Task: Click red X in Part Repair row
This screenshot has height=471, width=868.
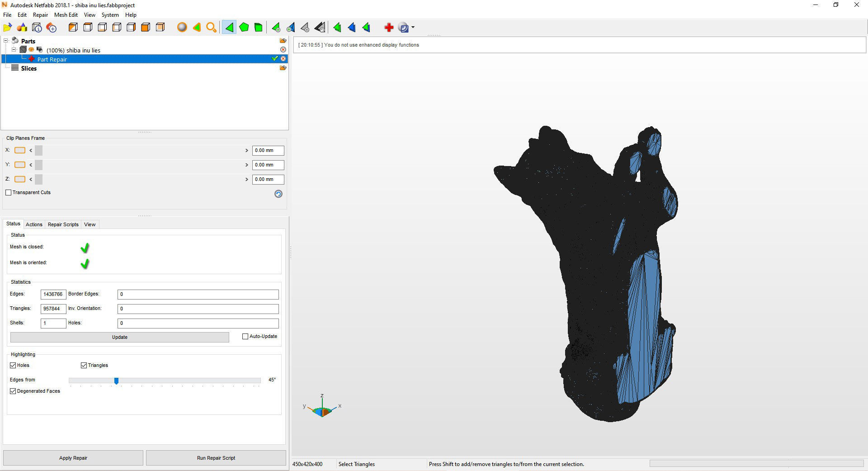Action: (x=283, y=59)
